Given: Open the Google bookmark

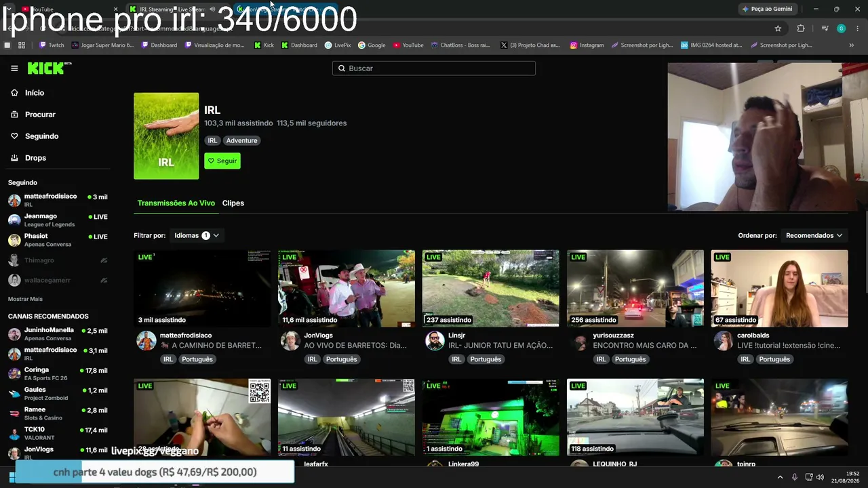Looking at the screenshot, I should click(372, 45).
